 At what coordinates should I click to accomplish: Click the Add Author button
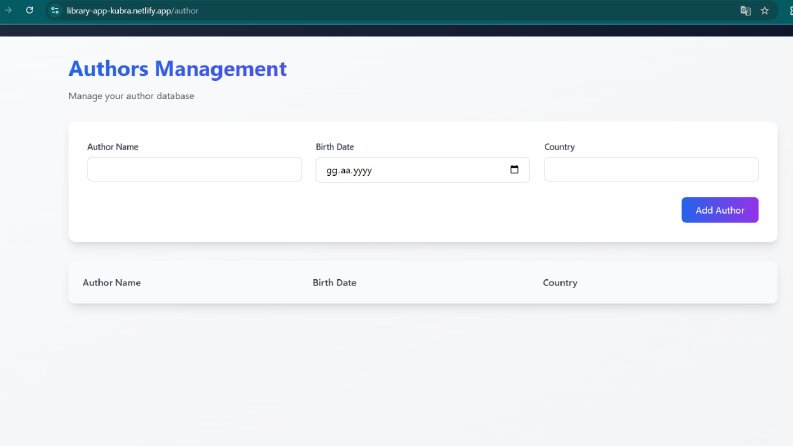tap(720, 210)
